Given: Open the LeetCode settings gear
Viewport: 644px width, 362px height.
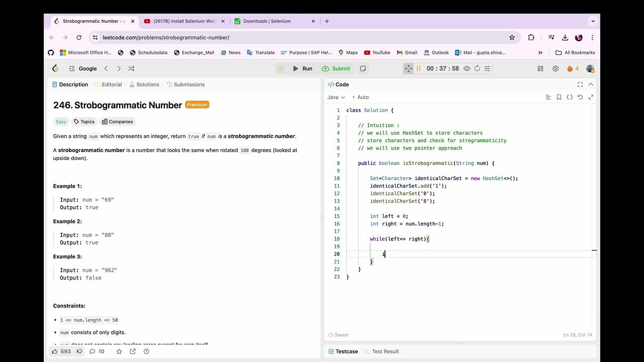Looking at the screenshot, I should [x=555, y=69].
